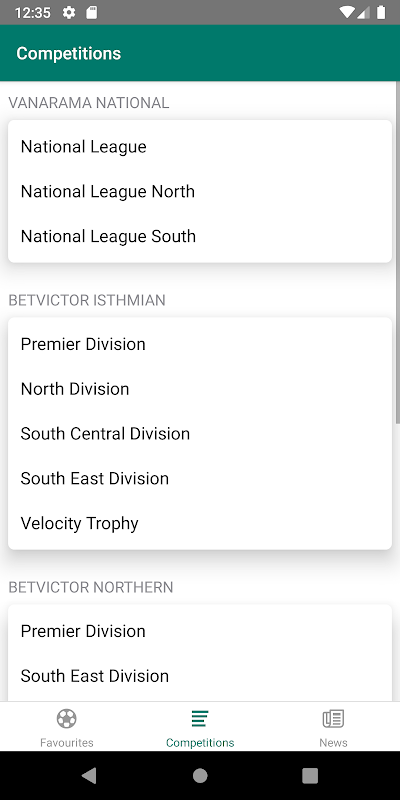Open National League North

[x=200, y=192]
